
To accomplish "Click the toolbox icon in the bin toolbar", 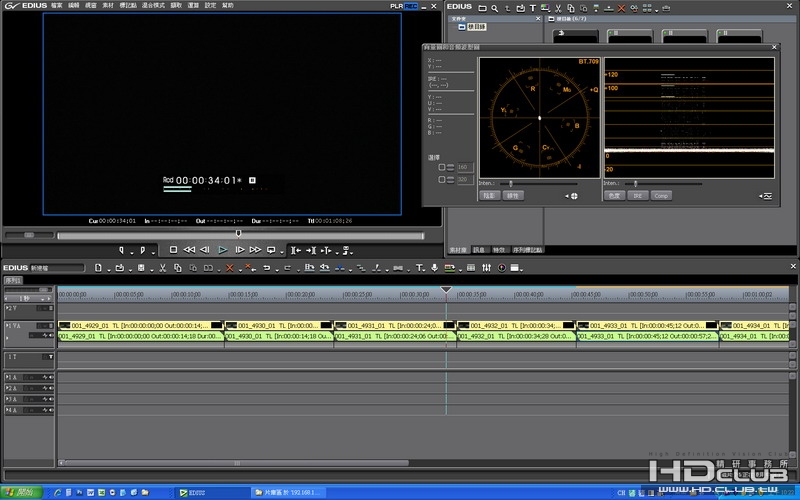I will click(666, 8).
